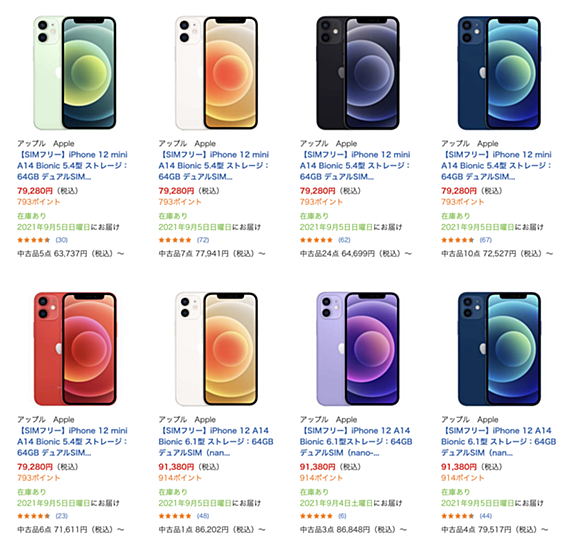The width and height of the screenshot is (586, 546).
Task: View used item priced from 86,202円
Action: tap(212, 530)
